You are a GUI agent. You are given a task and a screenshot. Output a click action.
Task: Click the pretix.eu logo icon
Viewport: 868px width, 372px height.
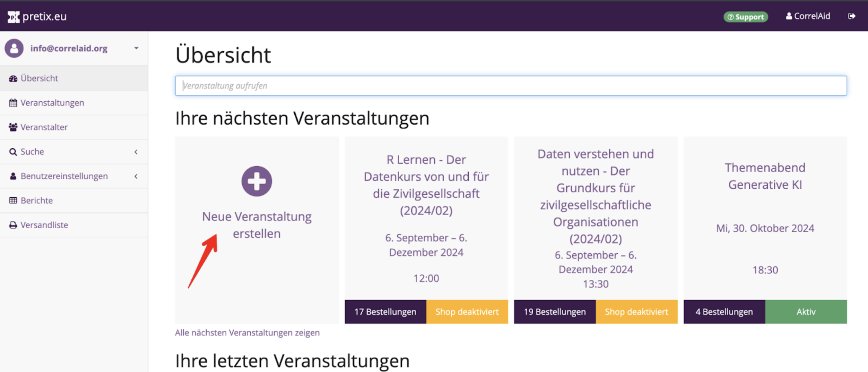[x=14, y=17]
